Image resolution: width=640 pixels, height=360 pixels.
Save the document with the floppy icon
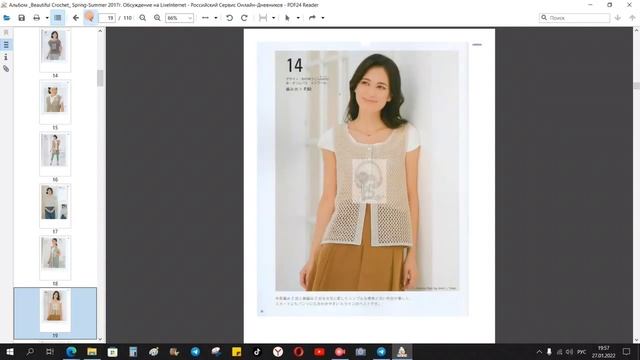[22, 18]
